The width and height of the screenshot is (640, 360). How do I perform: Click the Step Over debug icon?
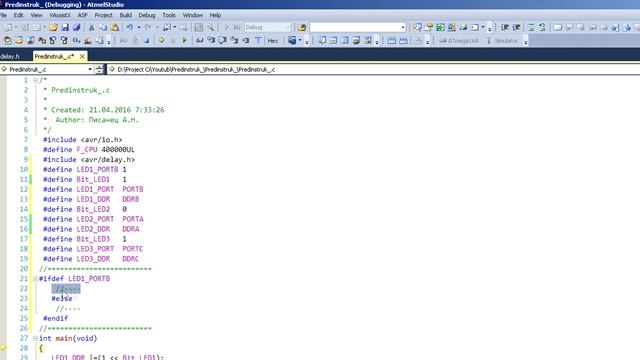(x=222, y=40)
